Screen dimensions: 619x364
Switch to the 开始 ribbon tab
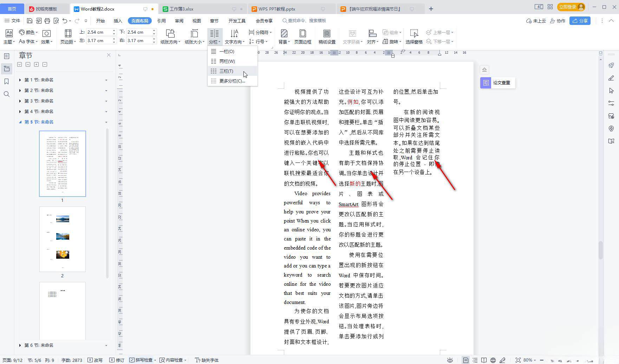tap(100, 21)
